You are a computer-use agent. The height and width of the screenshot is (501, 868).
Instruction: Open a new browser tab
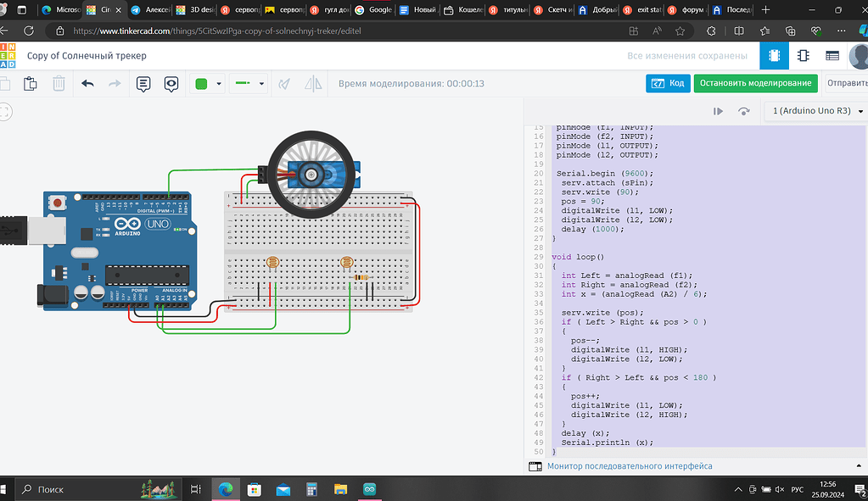765,10
